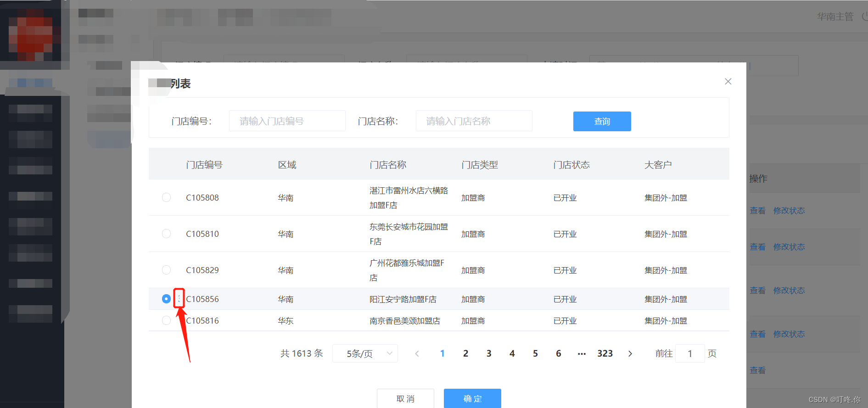Go to next page arrow
Viewport: 868px width, 408px height.
coord(630,353)
